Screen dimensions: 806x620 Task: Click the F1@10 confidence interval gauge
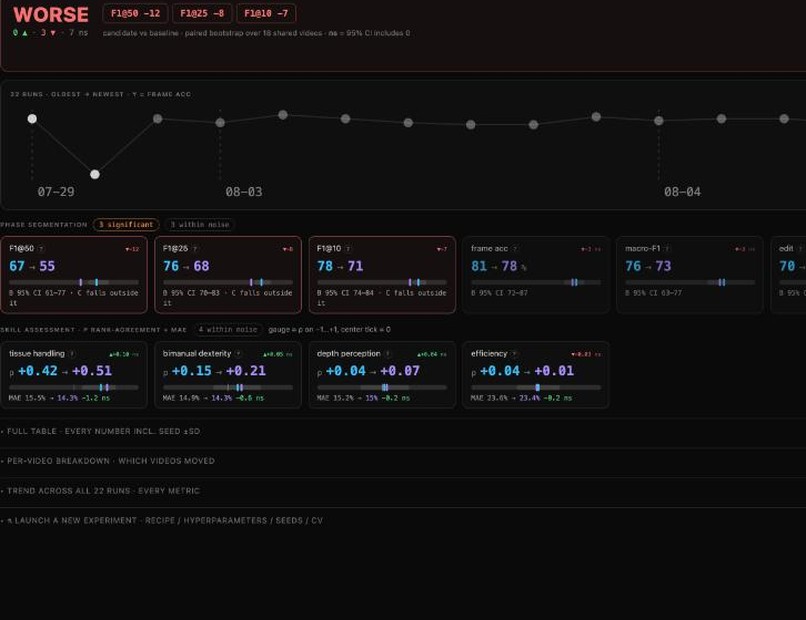(x=382, y=282)
